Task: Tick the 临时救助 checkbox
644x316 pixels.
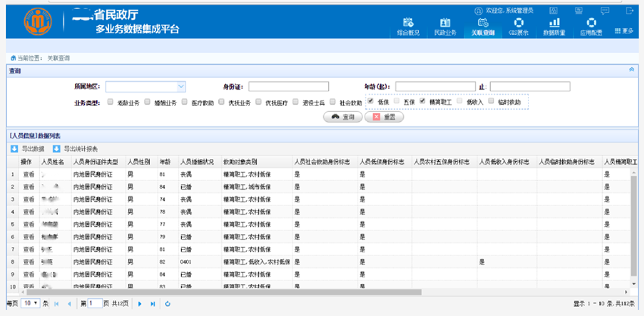Action: point(492,102)
